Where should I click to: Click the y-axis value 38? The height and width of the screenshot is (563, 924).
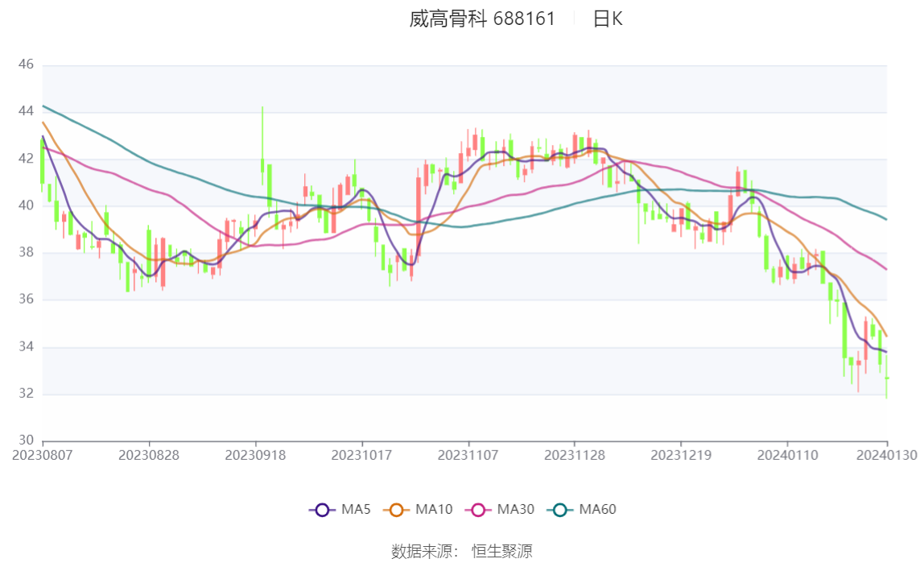click(x=26, y=252)
